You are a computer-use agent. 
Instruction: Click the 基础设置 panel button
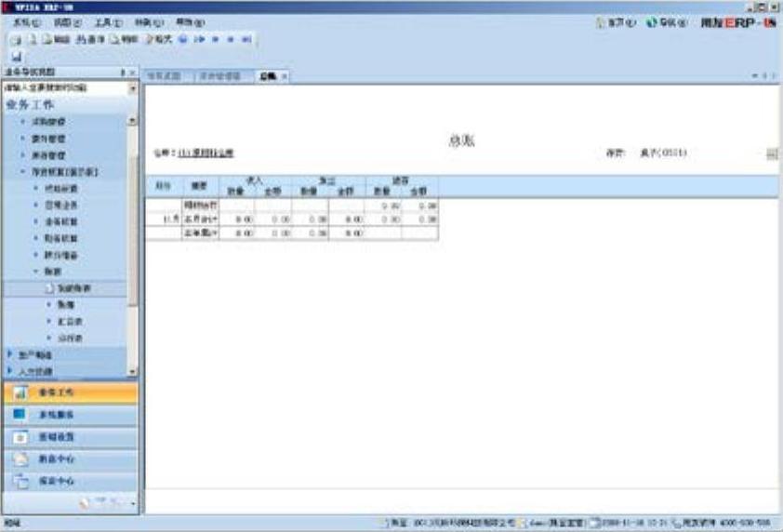pyautogui.click(x=69, y=436)
